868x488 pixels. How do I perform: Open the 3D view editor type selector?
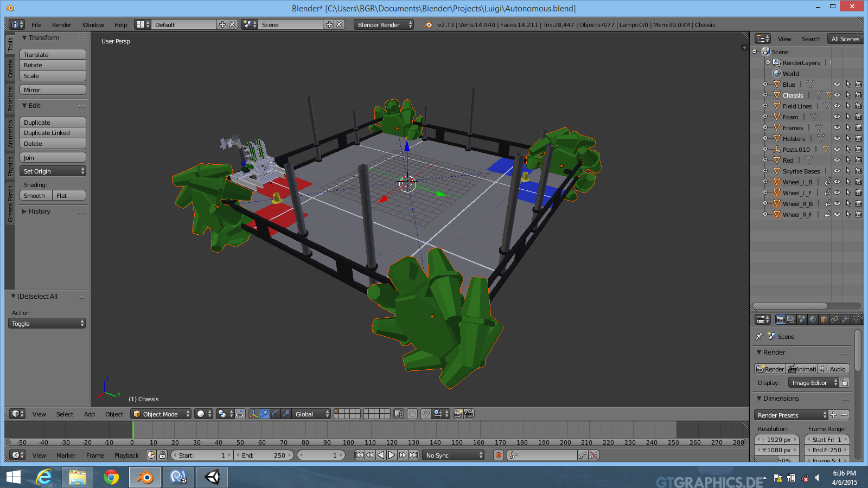(x=18, y=414)
